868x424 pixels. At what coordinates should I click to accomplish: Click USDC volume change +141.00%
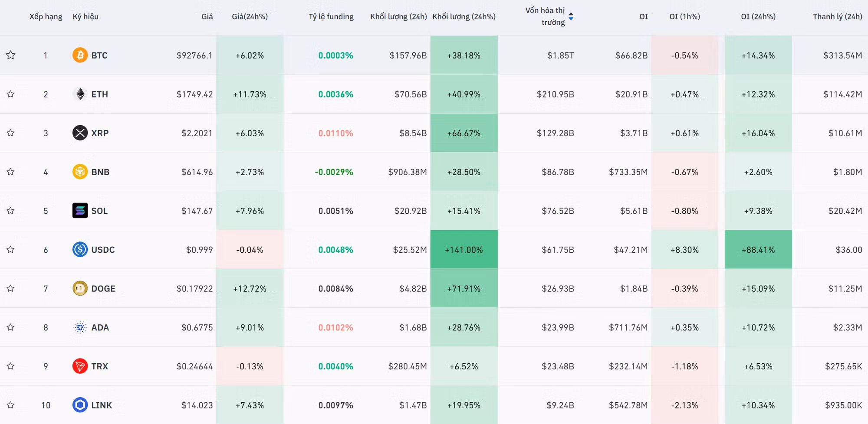point(464,249)
